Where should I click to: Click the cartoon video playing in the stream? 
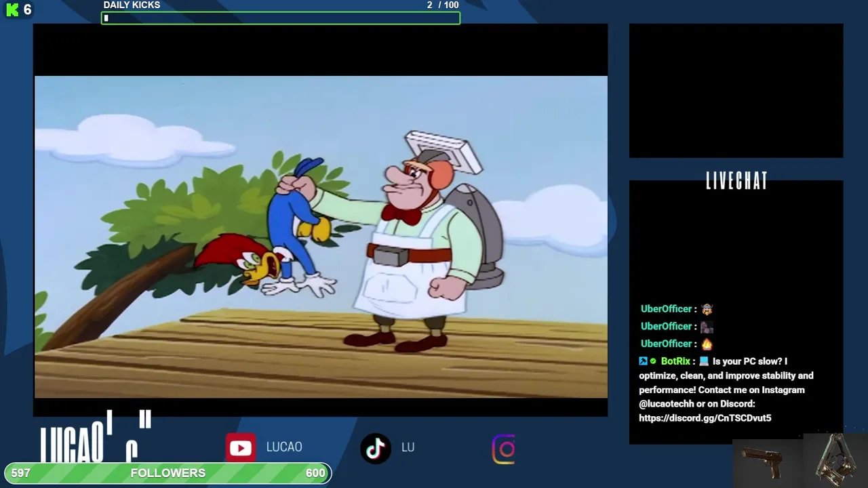(x=321, y=237)
